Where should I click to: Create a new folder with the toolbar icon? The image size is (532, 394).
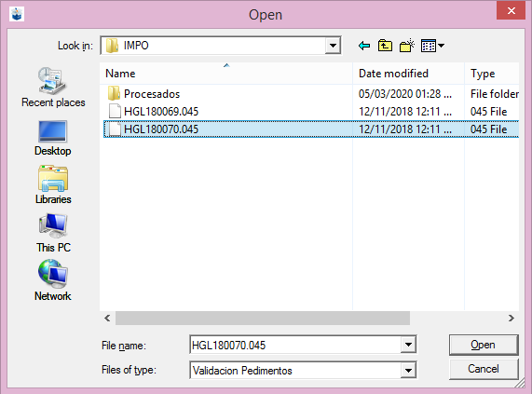tap(407, 46)
